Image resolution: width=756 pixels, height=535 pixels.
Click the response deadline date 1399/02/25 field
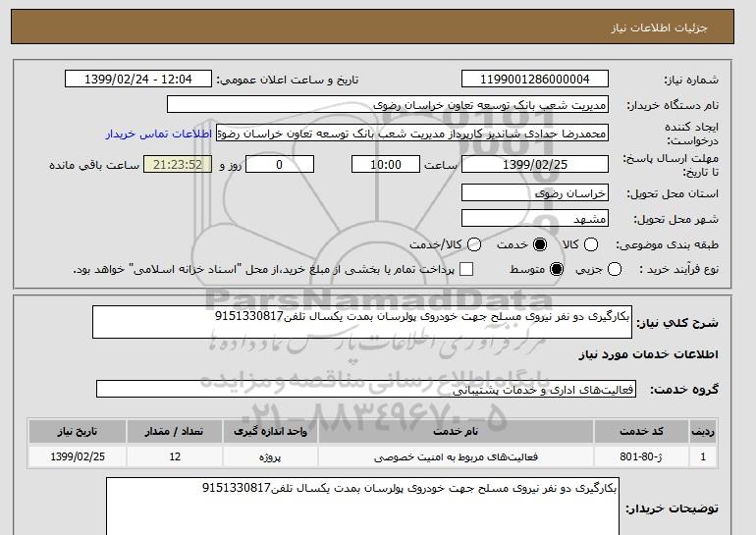(x=535, y=164)
